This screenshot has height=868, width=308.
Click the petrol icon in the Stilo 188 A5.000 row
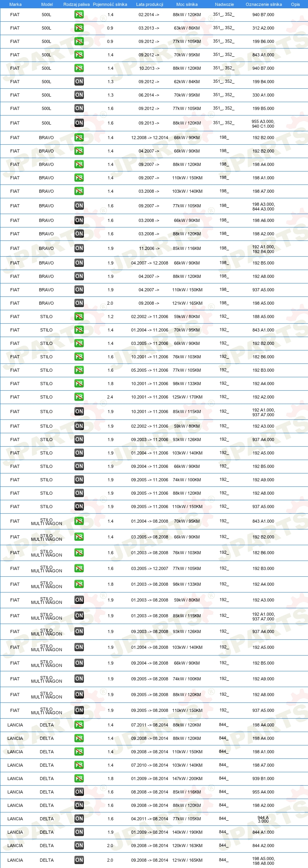pyautogui.click(x=79, y=317)
